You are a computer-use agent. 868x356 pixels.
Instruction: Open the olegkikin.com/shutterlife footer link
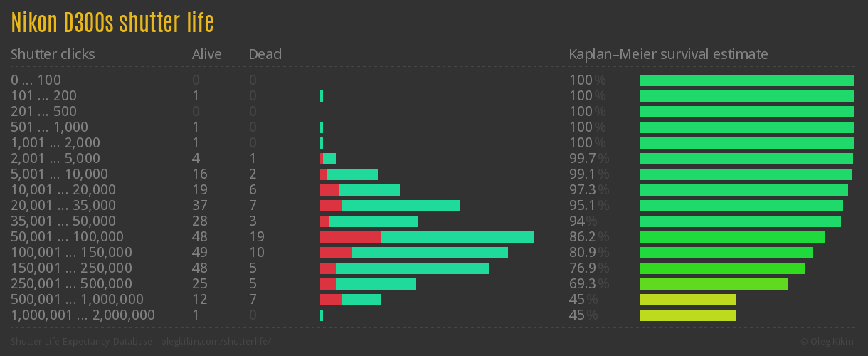[141, 342]
